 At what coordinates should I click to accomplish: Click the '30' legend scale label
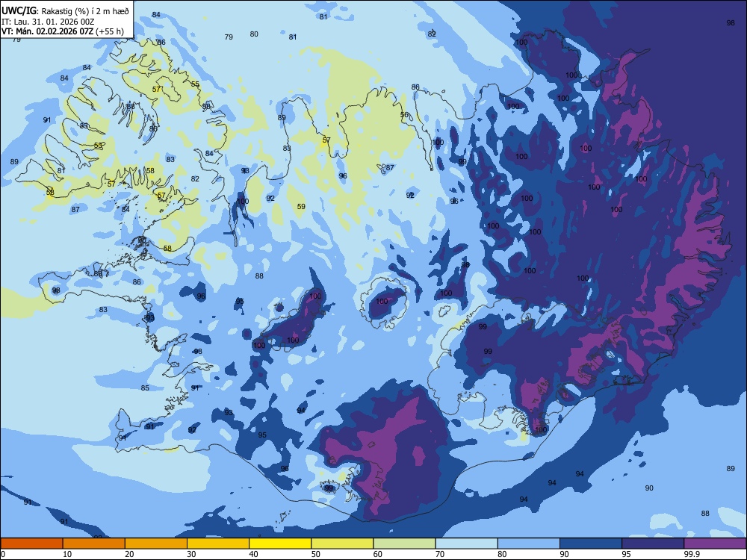pyautogui.click(x=191, y=554)
